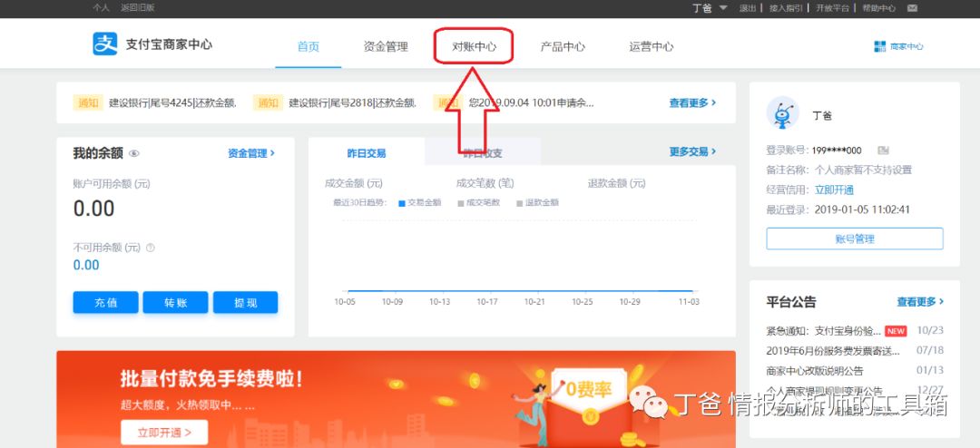Image resolution: width=980 pixels, height=448 pixels.
Task: Open the 商家中心改版说明公告 announcement
Action: (814, 371)
